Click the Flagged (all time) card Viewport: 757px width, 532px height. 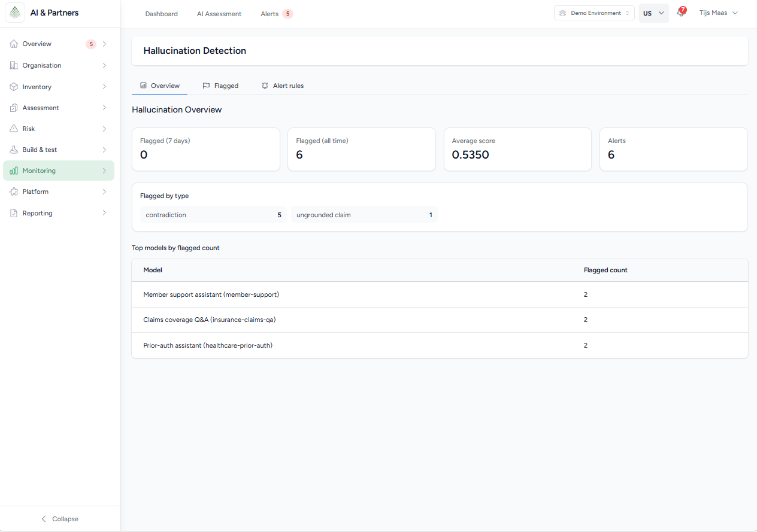[362, 149]
